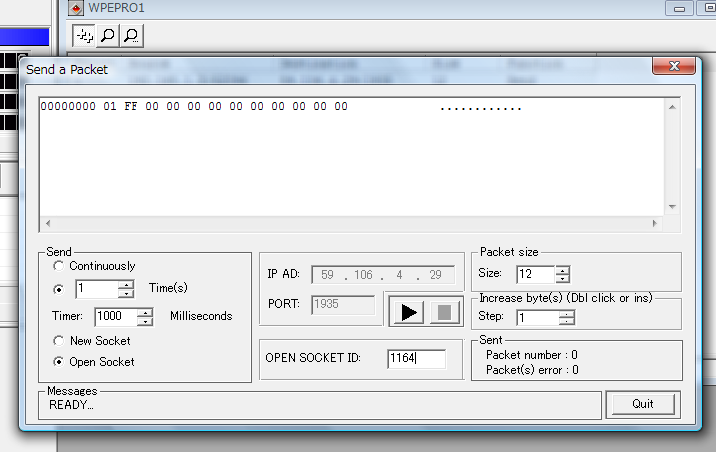Screen dimensions: 716x452
Task: Increase the Time(s) count with spinner
Action: click(126, 284)
